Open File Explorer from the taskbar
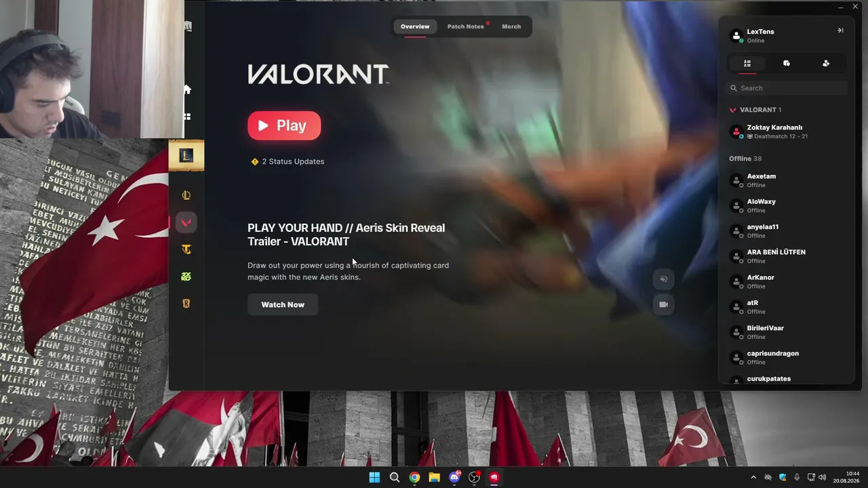Image resolution: width=868 pixels, height=488 pixels. coord(435,477)
